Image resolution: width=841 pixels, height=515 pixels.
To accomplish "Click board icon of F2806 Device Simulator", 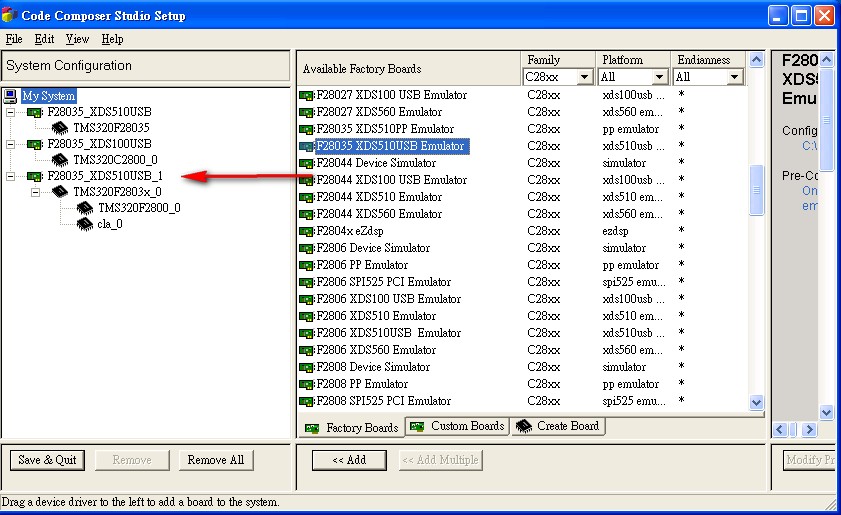I will (306, 248).
